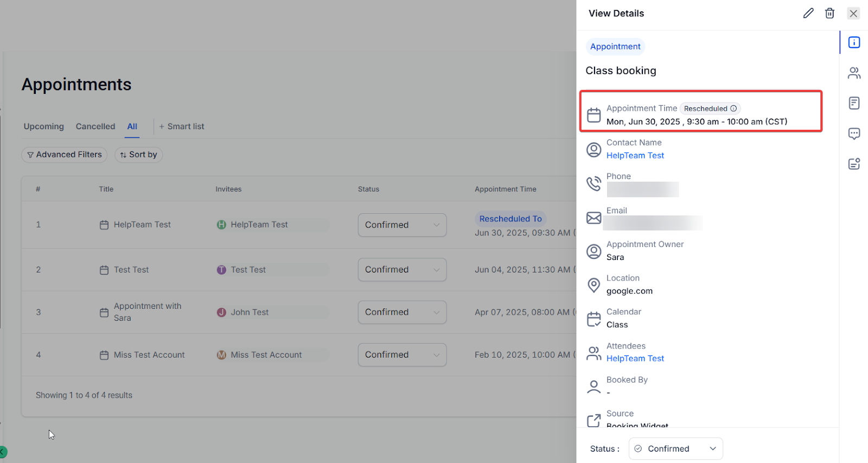
Task: Click the Rescheduled info circle icon
Action: (733, 109)
